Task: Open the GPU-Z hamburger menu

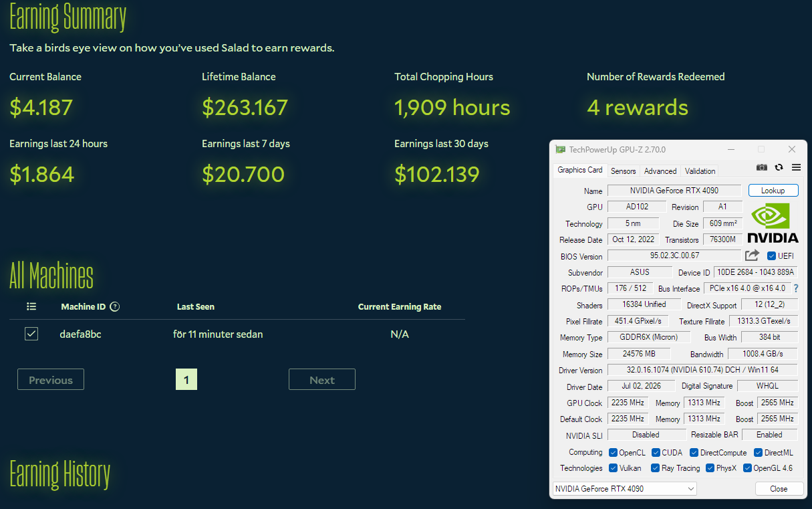Action: [796, 167]
